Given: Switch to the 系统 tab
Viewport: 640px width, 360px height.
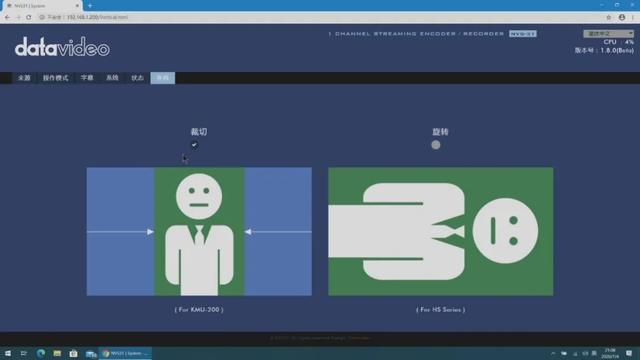Looking at the screenshot, I should pyautogui.click(x=112, y=78).
